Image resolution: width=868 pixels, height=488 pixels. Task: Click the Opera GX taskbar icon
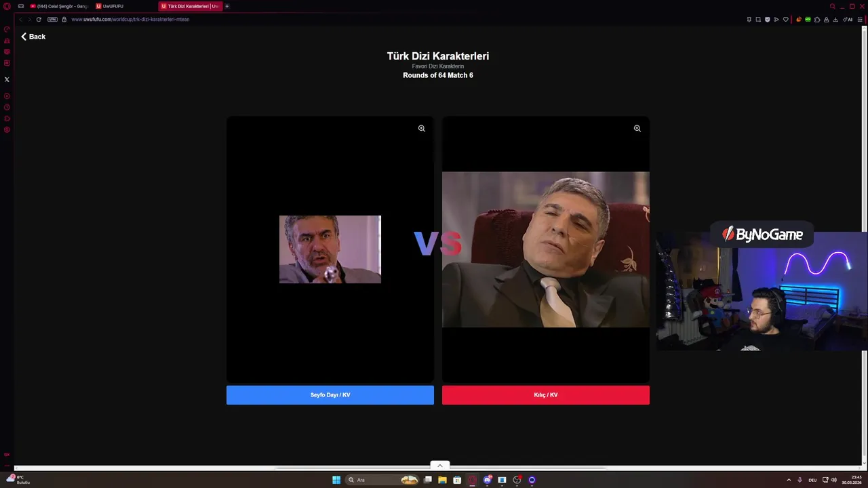pos(472,480)
